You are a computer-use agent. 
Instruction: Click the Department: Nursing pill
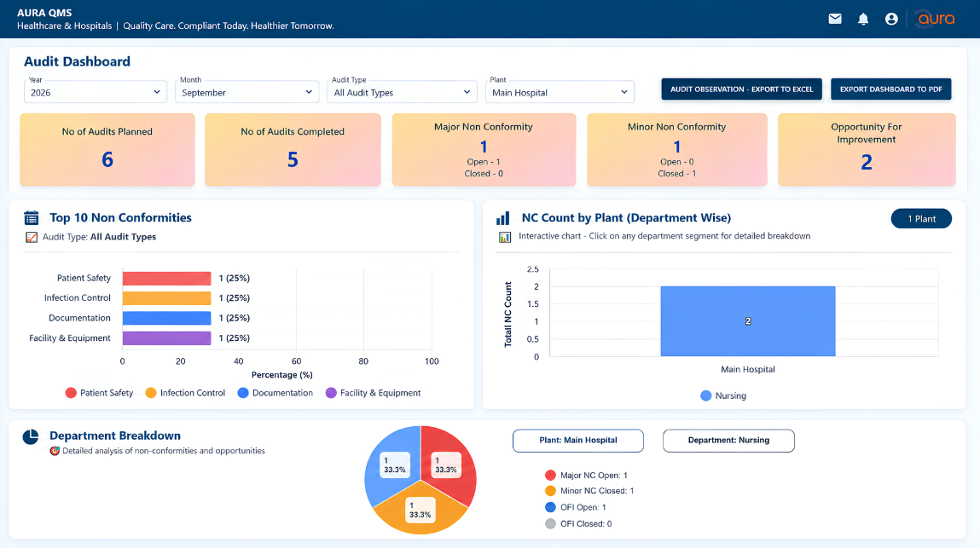728,441
